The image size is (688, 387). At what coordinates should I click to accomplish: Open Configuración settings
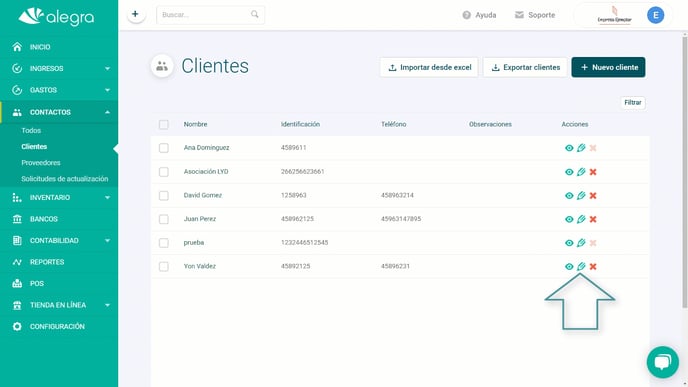coord(59,326)
